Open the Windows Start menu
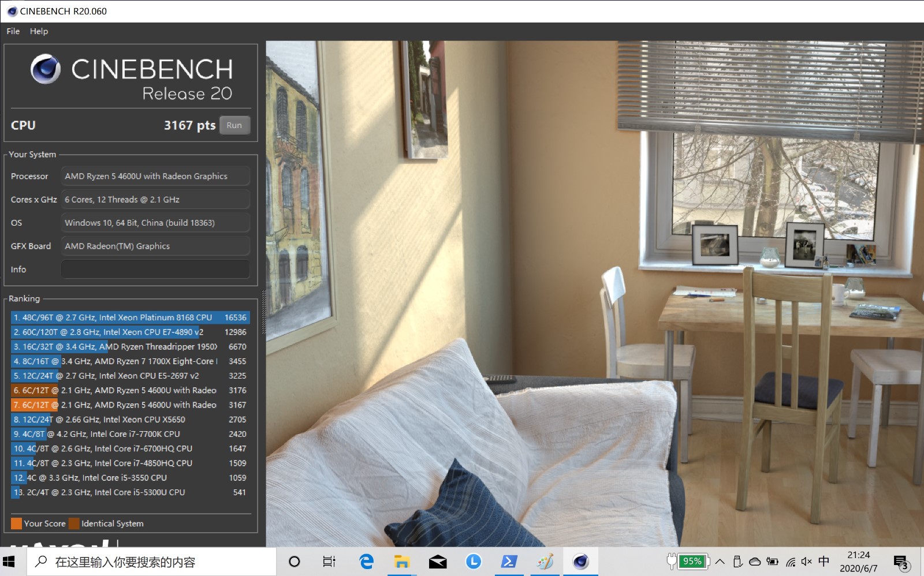This screenshot has width=924, height=576. click(9, 562)
